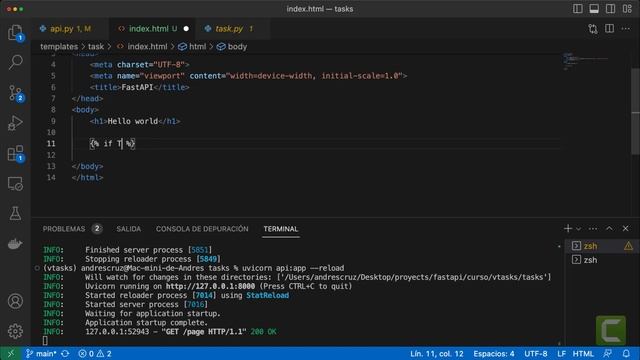Open the Extensions view
This screenshot has width=640, height=360.
click(x=16, y=153)
